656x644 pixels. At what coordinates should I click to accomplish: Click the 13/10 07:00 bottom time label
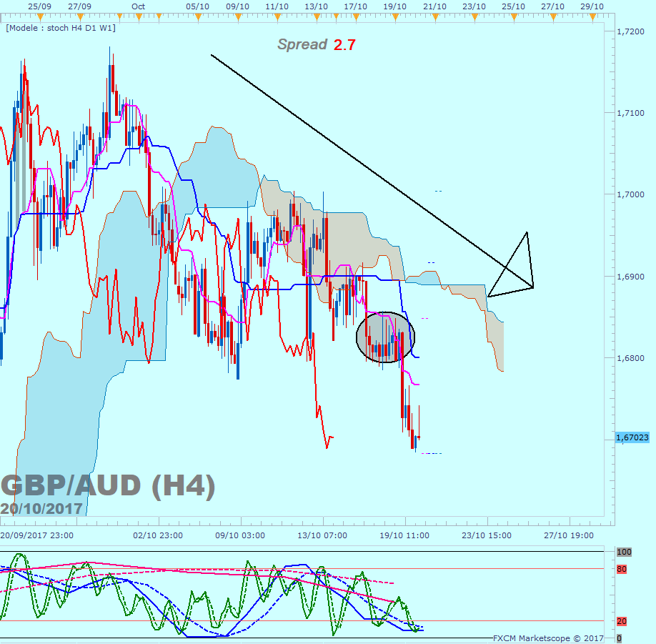322,535
